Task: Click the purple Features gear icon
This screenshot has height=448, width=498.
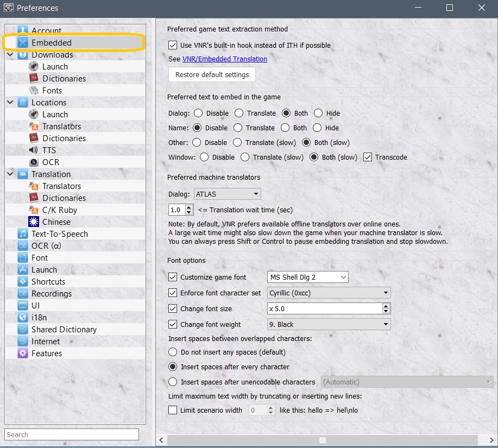Action: tap(23, 354)
